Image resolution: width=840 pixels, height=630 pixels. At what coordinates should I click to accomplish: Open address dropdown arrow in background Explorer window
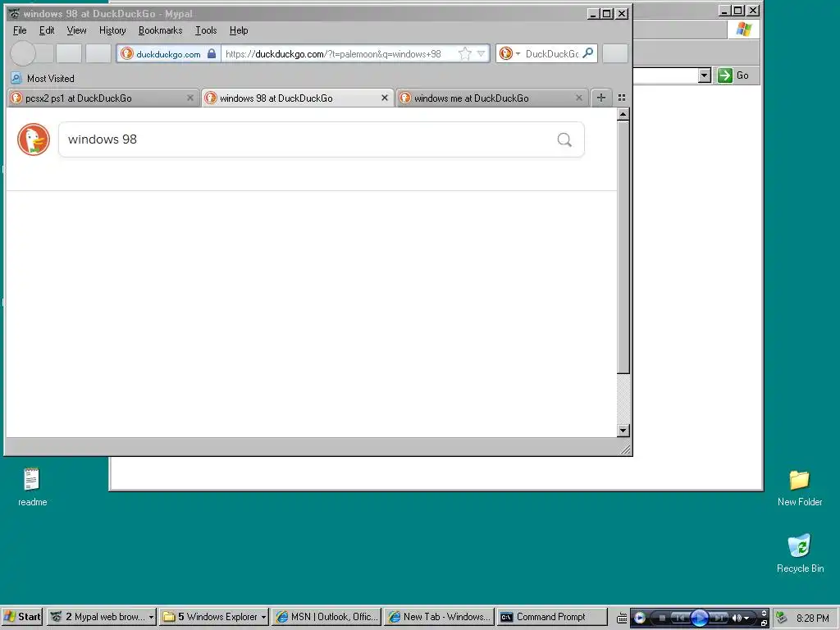[x=705, y=75]
